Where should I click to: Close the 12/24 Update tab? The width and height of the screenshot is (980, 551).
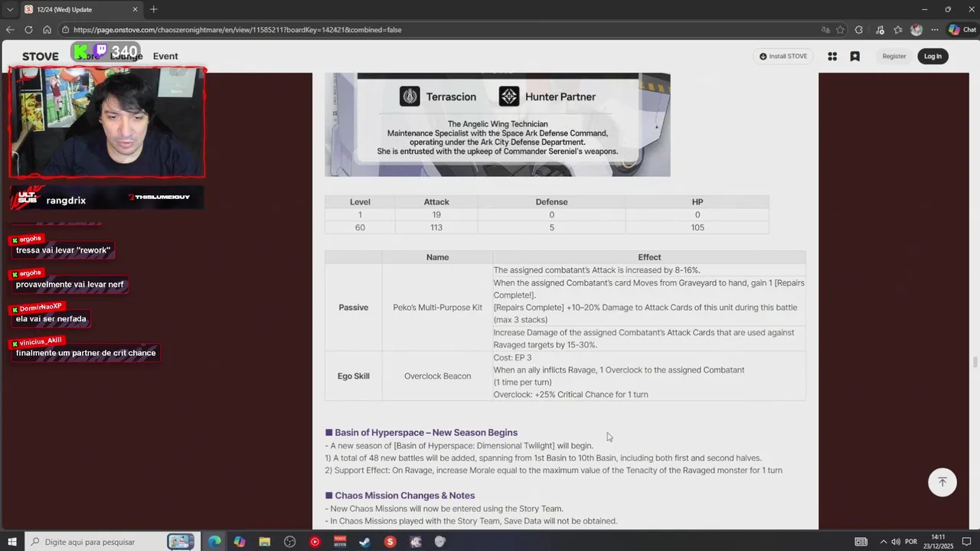point(136,9)
